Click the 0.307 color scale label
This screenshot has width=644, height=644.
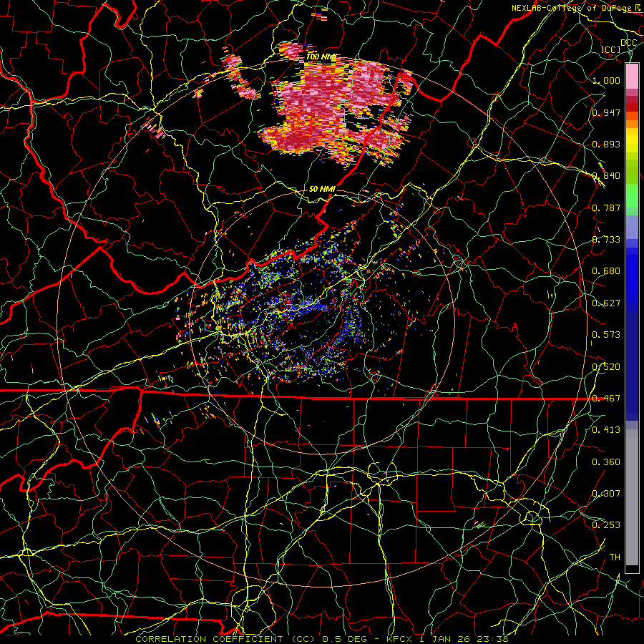tap(606, 494)
